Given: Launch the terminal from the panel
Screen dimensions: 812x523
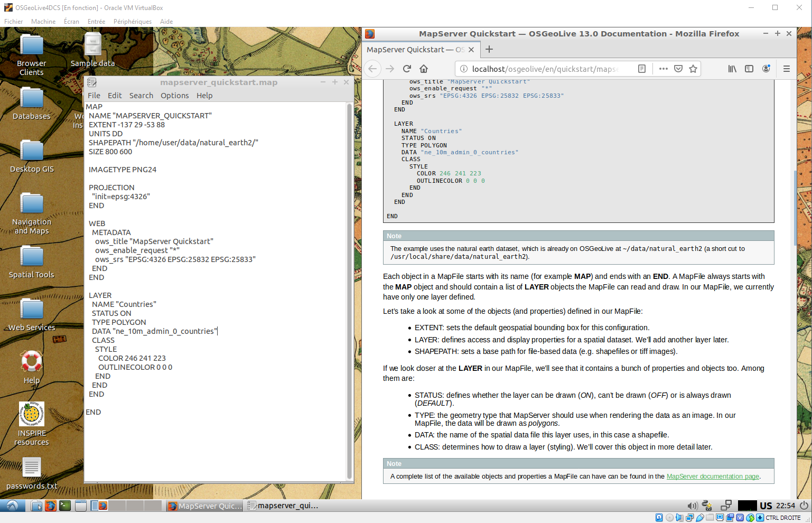Looking at the screenshot, I should (x=65, y=506).
